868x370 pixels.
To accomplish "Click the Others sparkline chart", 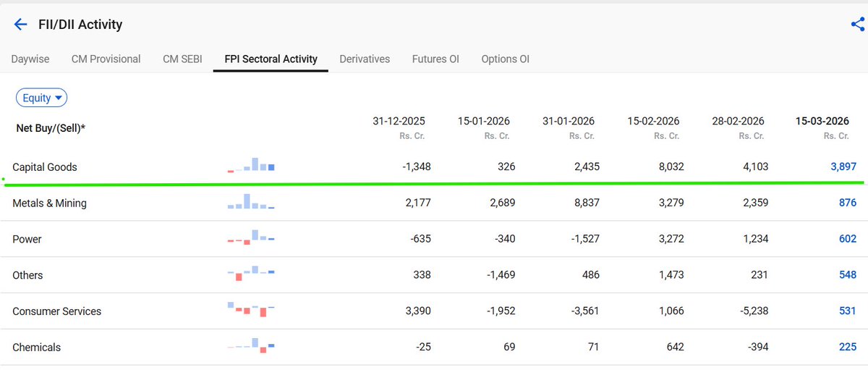I will tap(251, 274).
